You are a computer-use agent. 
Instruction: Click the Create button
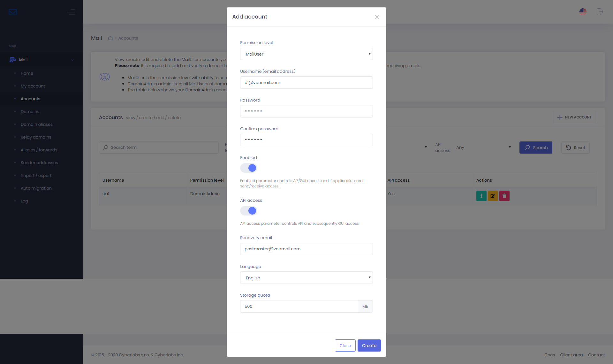pos(369,345)
